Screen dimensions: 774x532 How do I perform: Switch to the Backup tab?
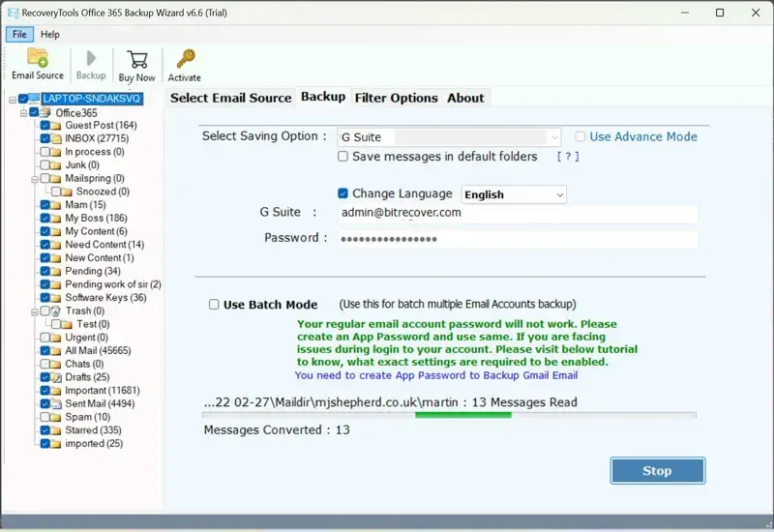pos(323,96)
